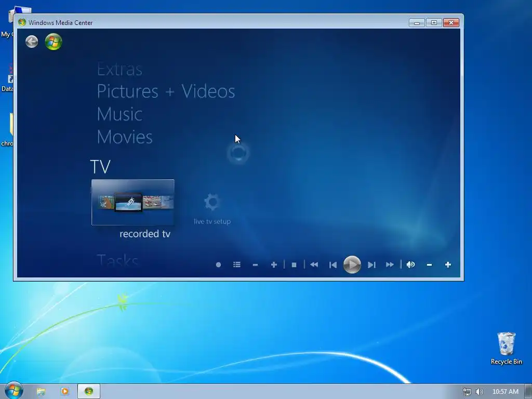
Task: Open the Extras menu category
Action: click(x=119, y=69)
